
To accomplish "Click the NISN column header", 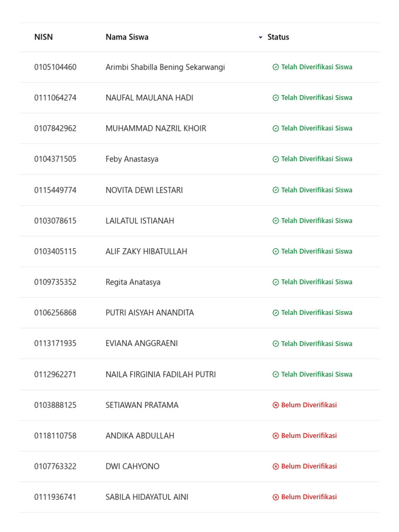I will pos(44,37).
